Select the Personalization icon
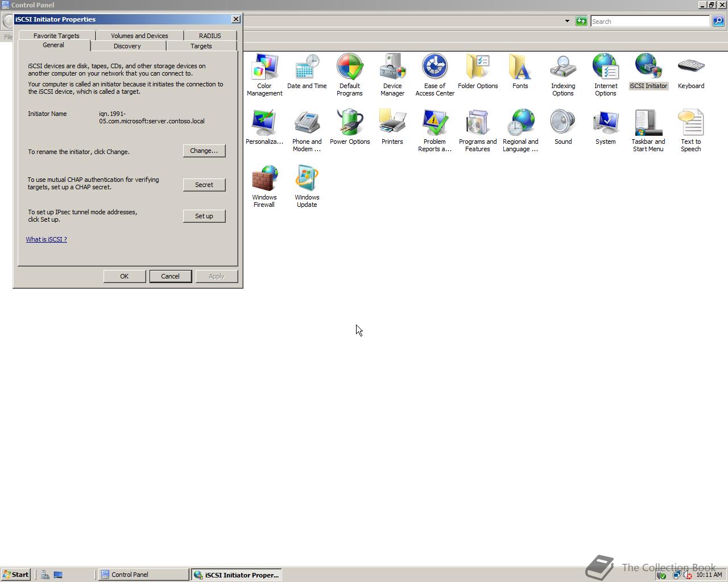 click(x=264, y=127)
